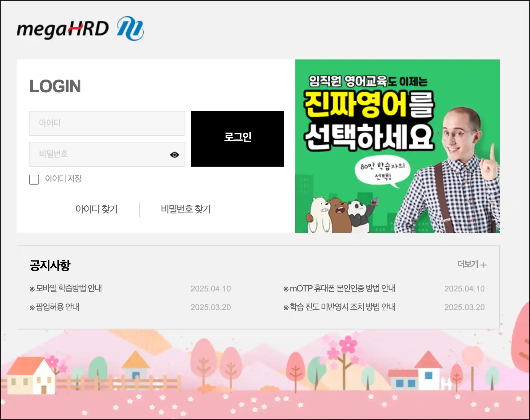Click the LOGIN heading text
The image size is (530, 420).
(x=55, y=86)
